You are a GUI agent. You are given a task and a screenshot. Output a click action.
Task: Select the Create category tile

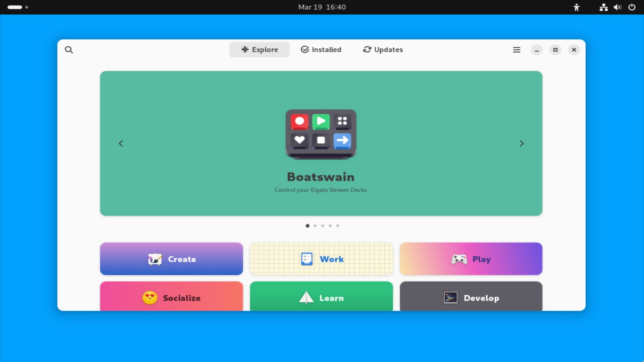coord(171,259)
